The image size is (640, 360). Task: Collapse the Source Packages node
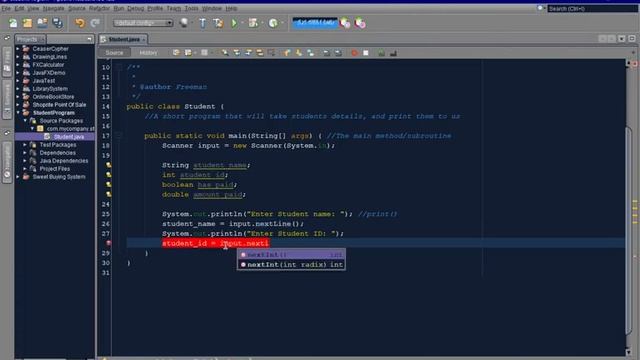[25, 121]
